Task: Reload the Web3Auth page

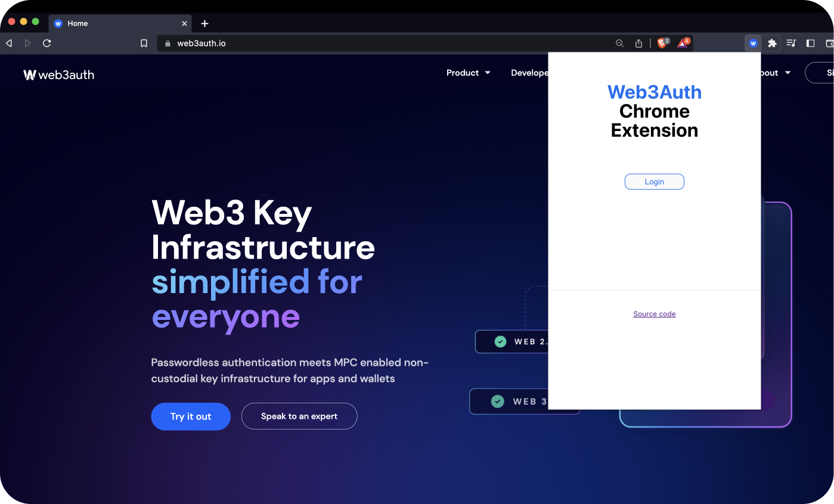Action: tap(46, 43)
